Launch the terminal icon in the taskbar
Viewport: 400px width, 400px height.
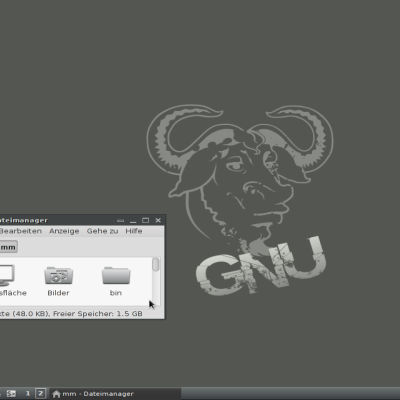coord(11,394)
